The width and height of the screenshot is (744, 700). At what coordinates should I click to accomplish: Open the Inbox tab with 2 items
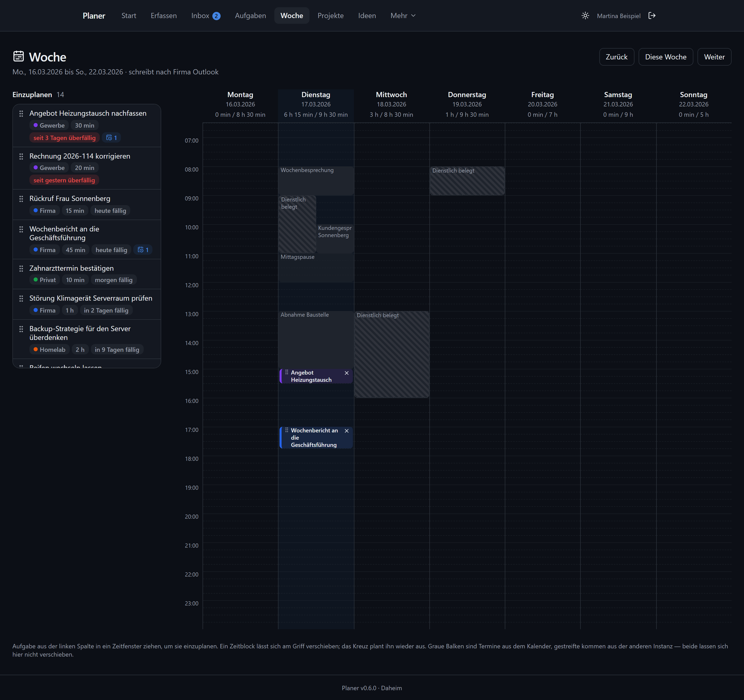205,16
